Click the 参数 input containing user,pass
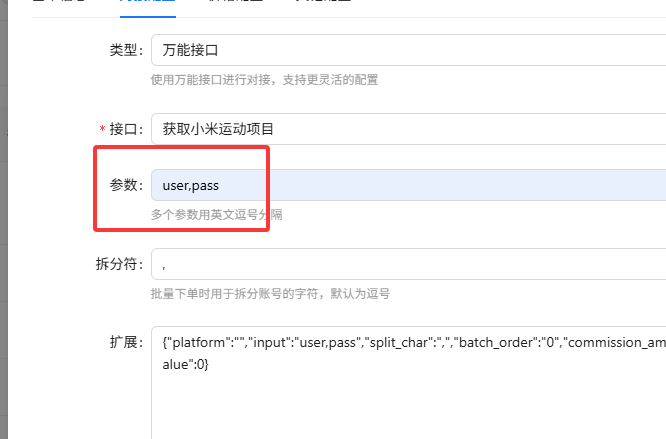The image size is (666, 439). pos(400,185)
